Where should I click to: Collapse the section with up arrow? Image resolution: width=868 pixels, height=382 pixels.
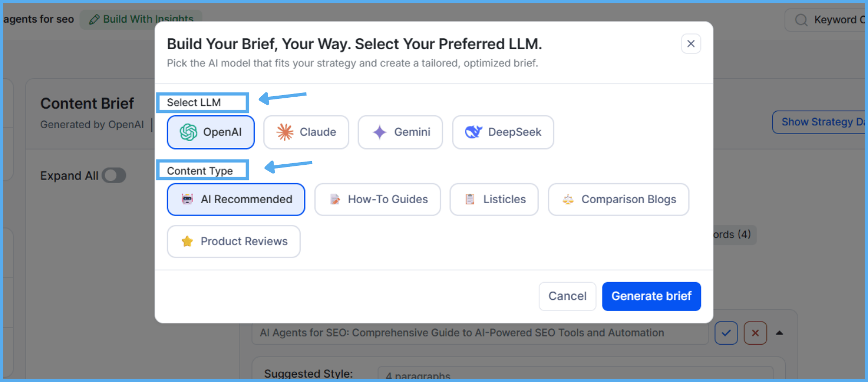779,333
